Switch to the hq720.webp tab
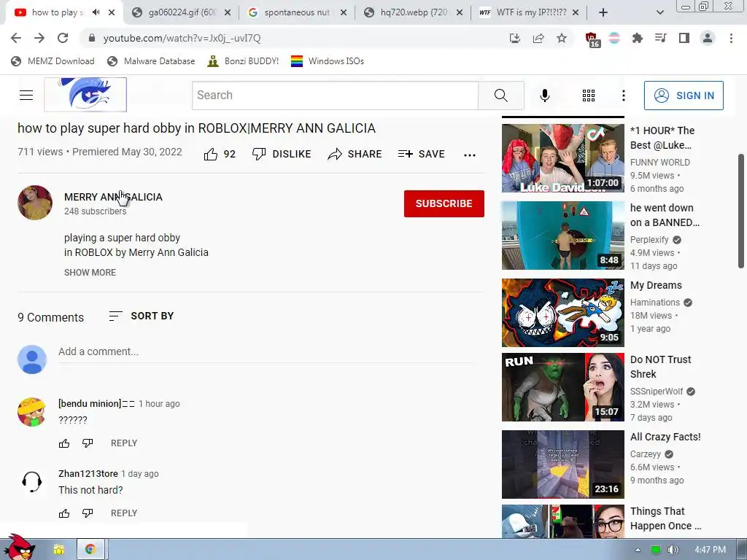The height and width of the screenshot is (560, 747). pos(413,12)
